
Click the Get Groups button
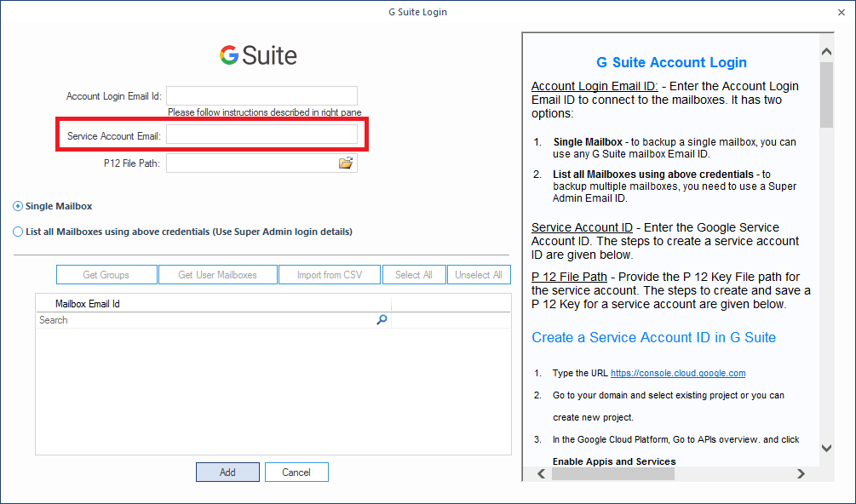tap(106, 275)
